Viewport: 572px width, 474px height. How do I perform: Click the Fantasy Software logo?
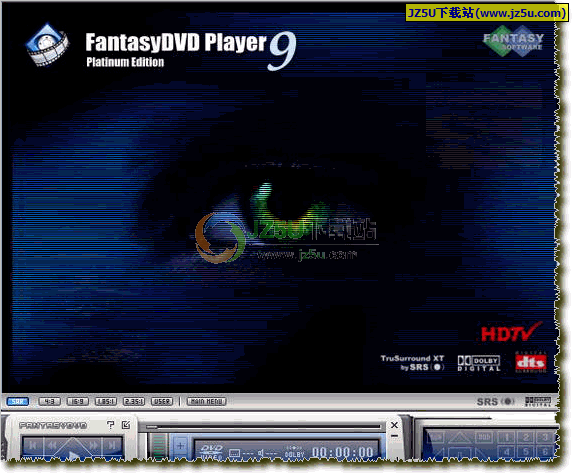pyautogui.click(x=513, y=41)
